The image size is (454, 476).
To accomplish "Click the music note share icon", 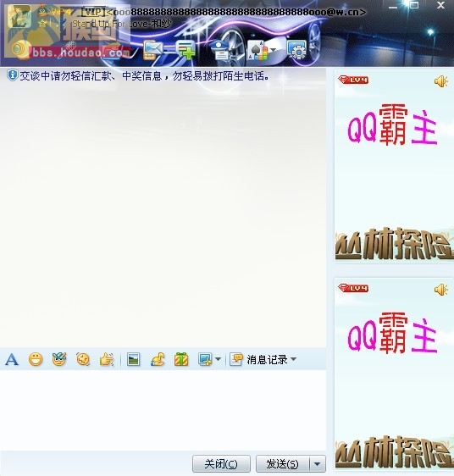I will coord(158,359).
